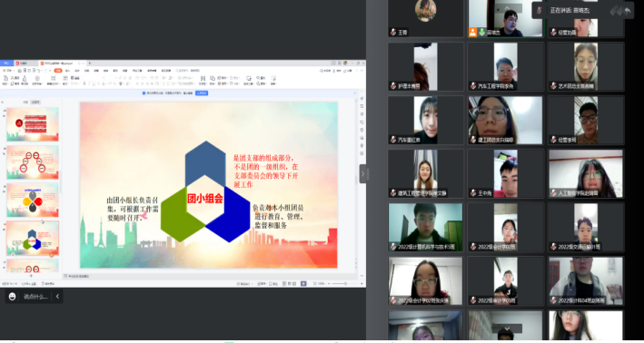This screenshot has width=644, height=343.
Task: Select the four-colored-circles slide thumbnail
Action: (33, 201)
